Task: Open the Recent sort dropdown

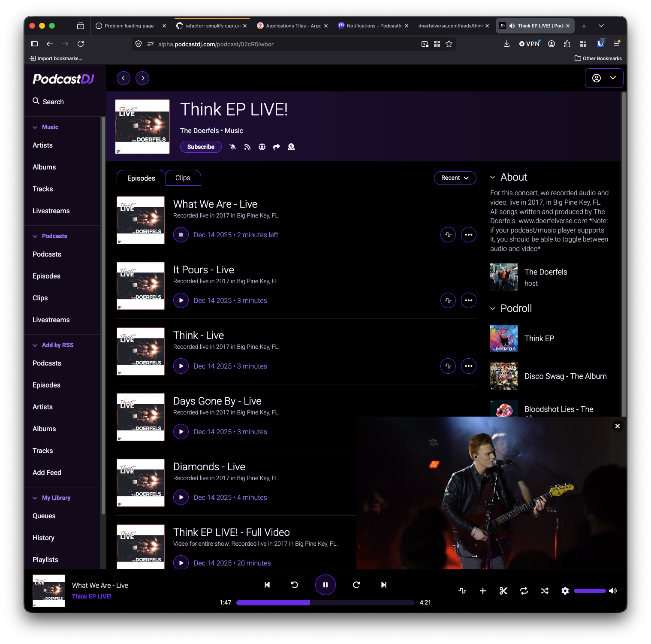Action: (455, 178)
